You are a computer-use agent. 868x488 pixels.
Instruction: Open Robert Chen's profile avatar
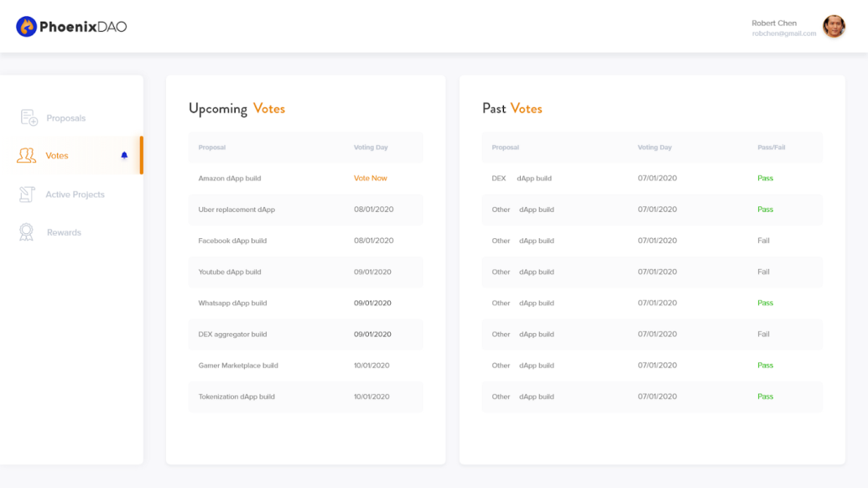(834, 27)
